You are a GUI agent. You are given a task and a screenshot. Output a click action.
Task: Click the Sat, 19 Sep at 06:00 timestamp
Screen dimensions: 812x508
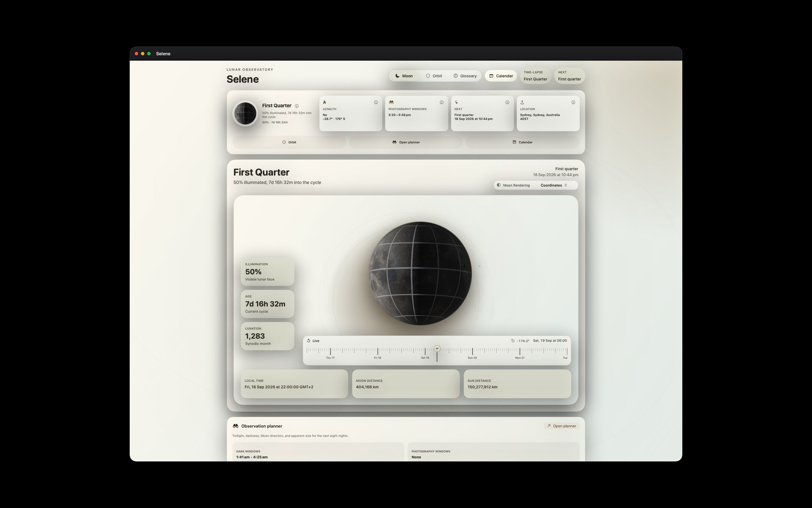[x=550, y=341]
